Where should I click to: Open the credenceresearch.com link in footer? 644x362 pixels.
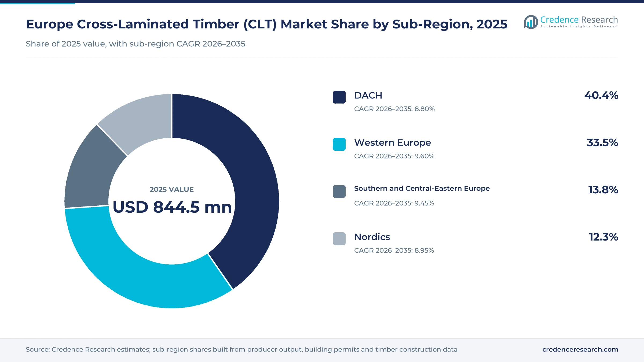coord(580,349)
